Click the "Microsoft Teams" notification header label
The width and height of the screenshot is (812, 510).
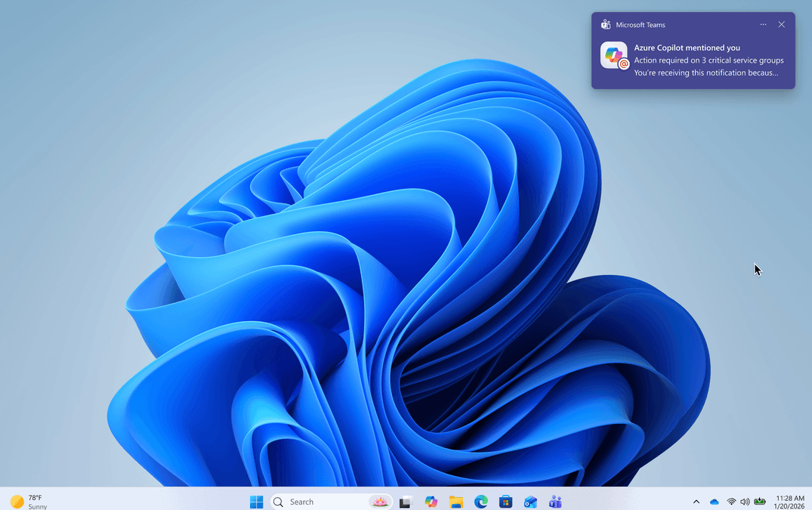tap(641, 25)
